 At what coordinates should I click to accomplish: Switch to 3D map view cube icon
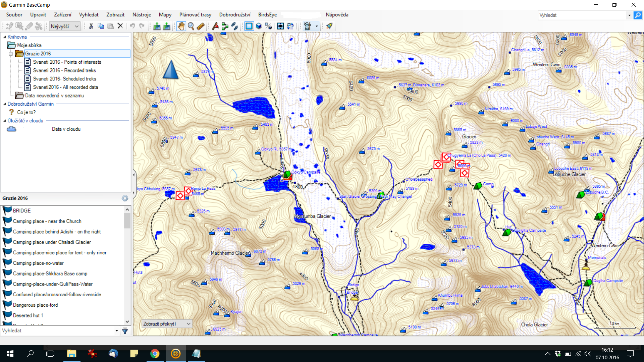259,26
